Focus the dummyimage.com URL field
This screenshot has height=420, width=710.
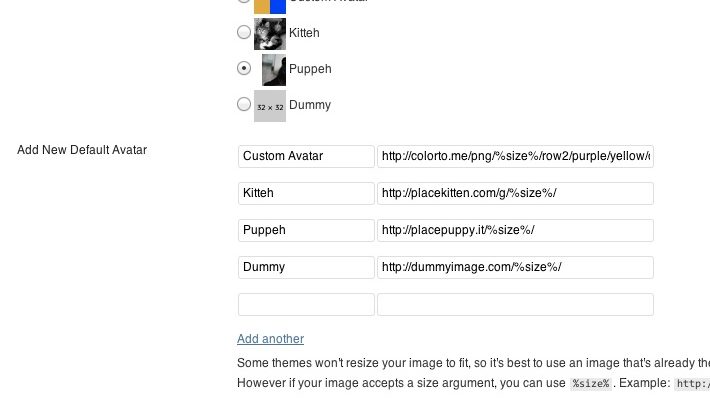[515, 267]
